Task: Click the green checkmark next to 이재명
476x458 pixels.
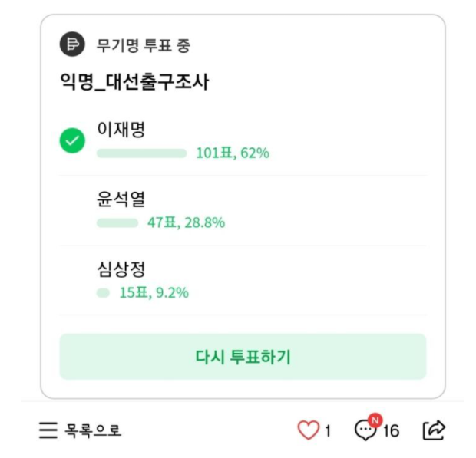Action: point(72,141)
